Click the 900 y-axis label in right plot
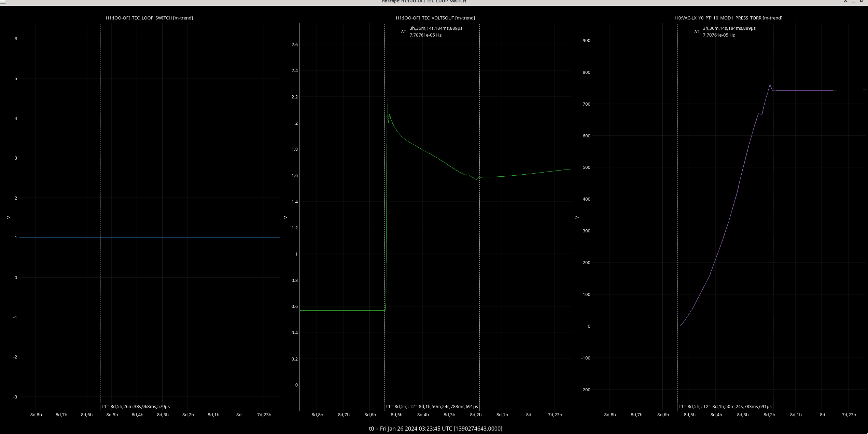This screenshot has width=868, height=434. coord(586,40)
